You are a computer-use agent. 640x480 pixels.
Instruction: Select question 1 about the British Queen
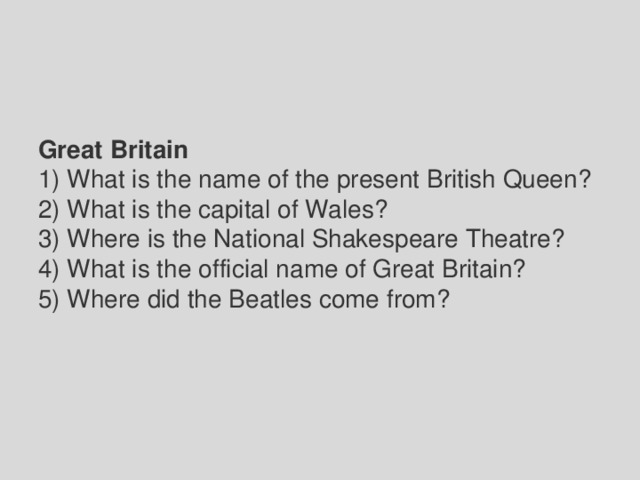315,180
